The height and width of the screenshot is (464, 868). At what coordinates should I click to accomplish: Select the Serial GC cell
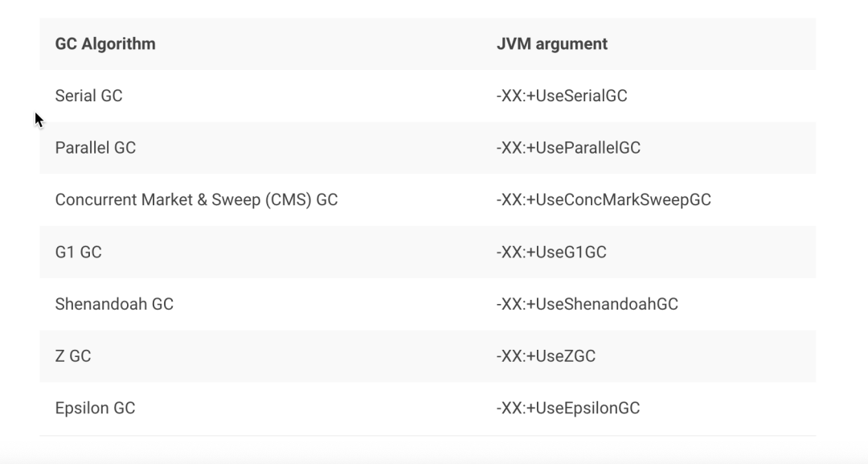pyautogui.click(x=88, y=96)
